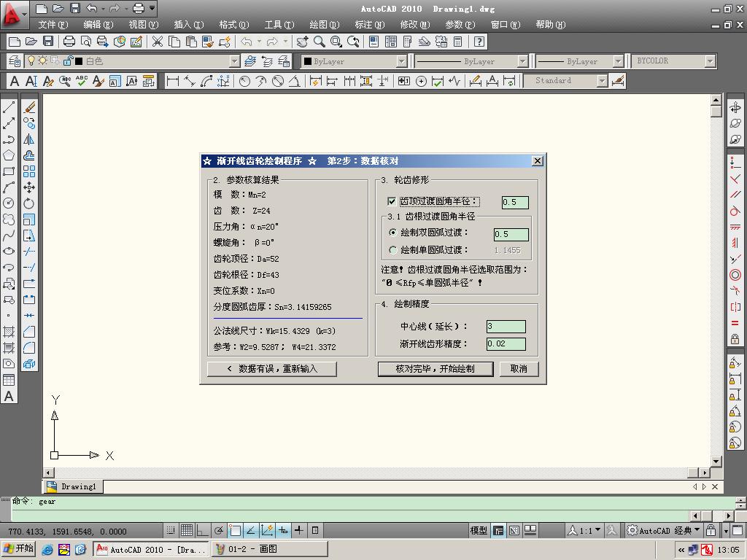Select the Hatch tool

(x=9, y=332)
